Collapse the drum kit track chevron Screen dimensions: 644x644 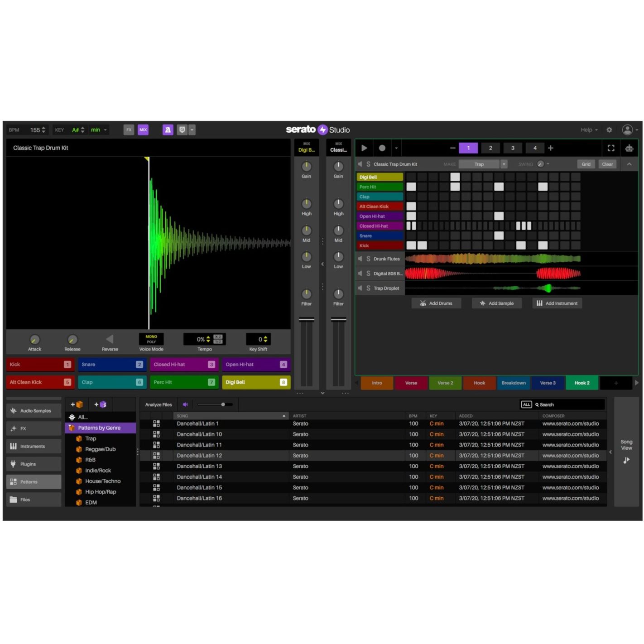629,164
